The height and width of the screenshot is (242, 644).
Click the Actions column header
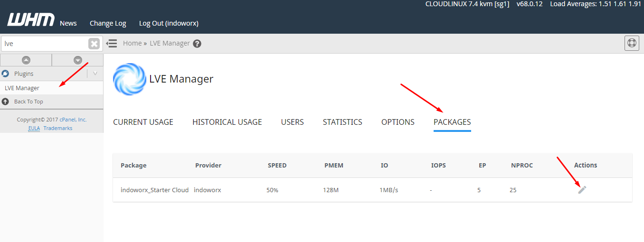point(585,165)
